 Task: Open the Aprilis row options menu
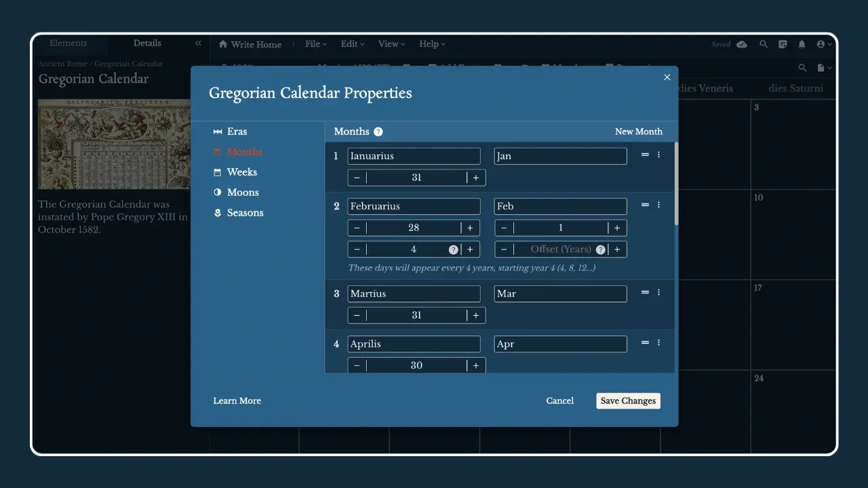(x=658, y=342)
